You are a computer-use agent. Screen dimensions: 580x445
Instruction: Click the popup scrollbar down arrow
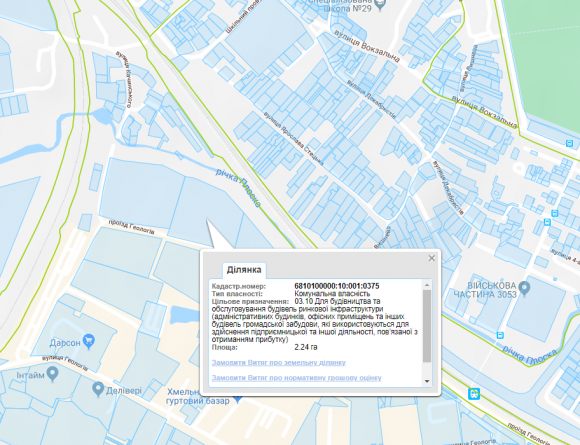click(427, 381)
